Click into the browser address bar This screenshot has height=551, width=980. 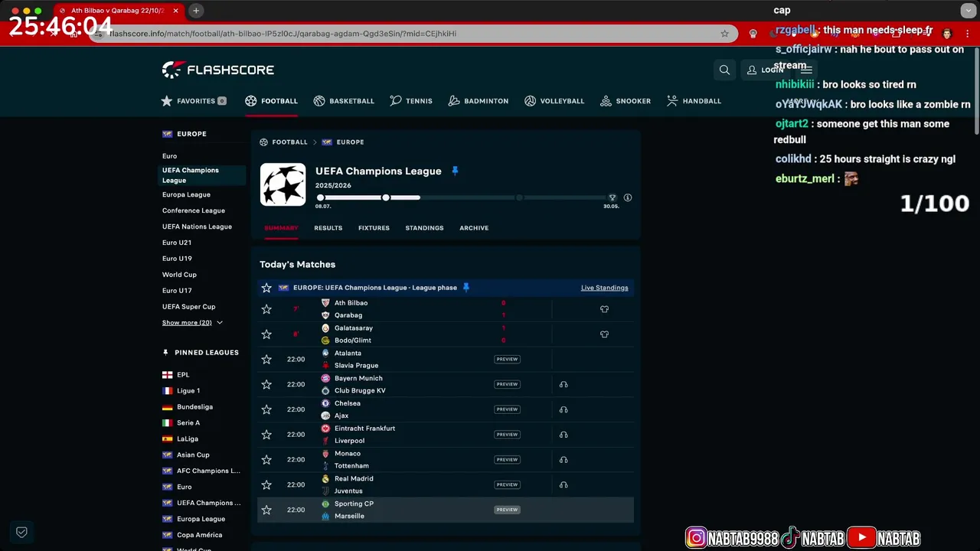click(x=413, y=34)
